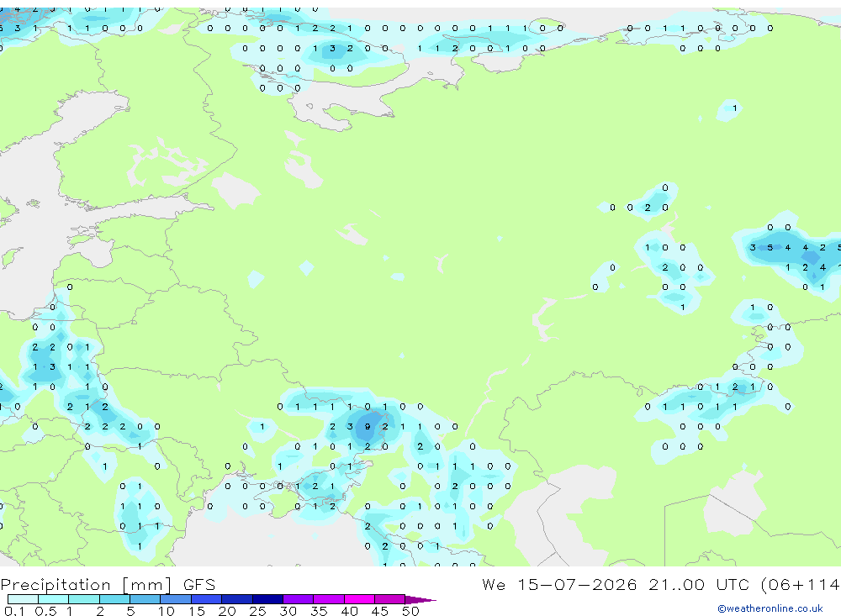Viewport: 841px width, 616px height.
Task: Select the magenta legend swatch between 40 and 45
Action: 359,599
